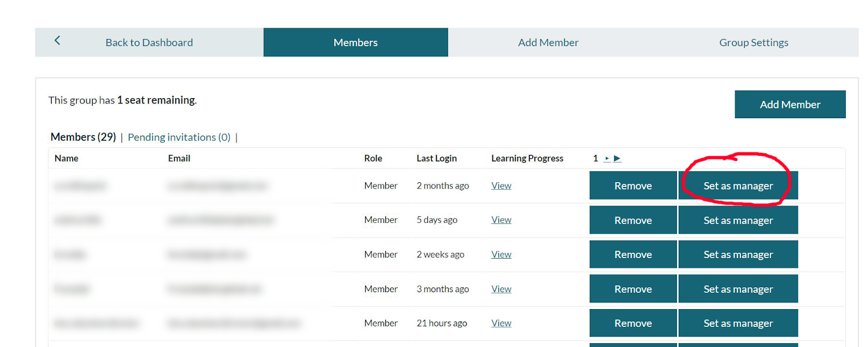This screenshot has width=868, height=347.
Task: Select Members (29) list heading
Action: click(83, 137)
